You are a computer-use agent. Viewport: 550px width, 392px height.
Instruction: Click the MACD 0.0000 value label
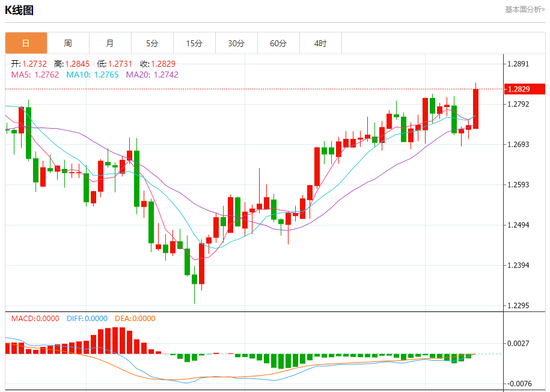coord(35,318)
